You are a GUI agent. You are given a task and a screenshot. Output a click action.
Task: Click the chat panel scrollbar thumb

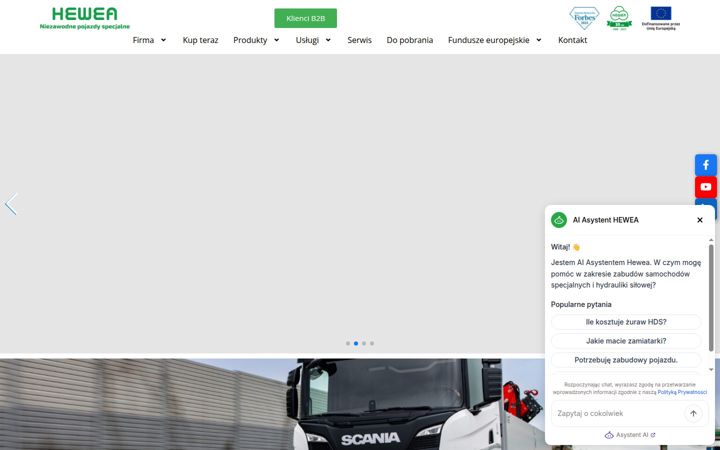coord(711,298)
